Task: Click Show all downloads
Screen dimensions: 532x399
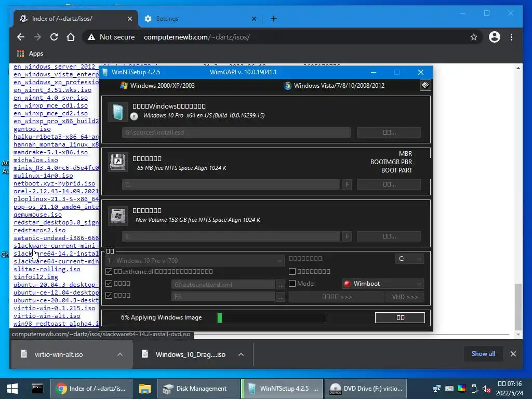Action: point(483,353)
